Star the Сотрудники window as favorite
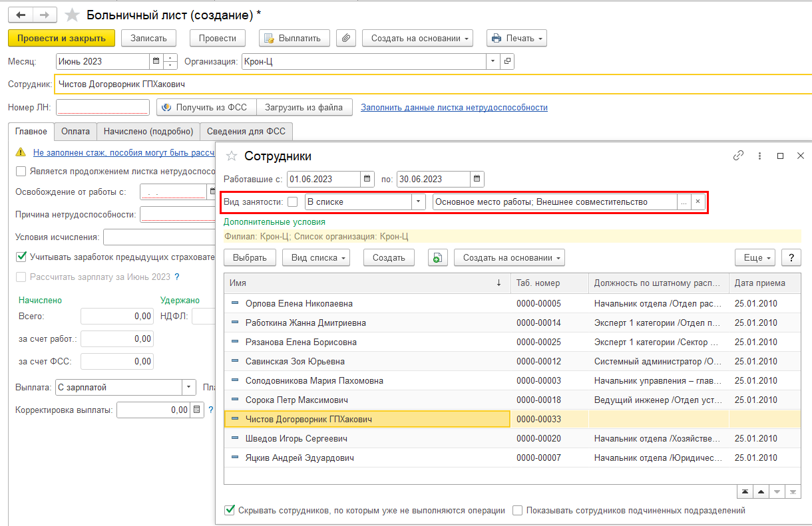The width and height of the screenshot is (812, 526). pyautogui.click(x=232, y=156)
